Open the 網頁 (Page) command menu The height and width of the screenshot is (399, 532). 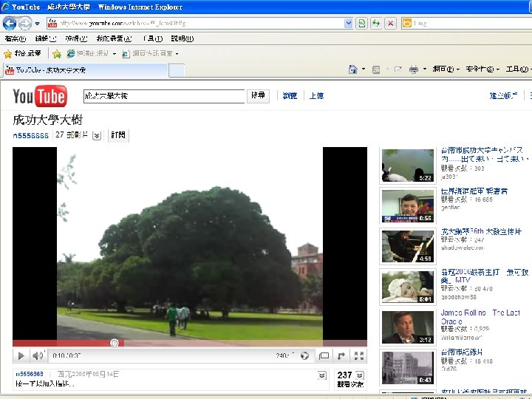coord(446,69)
